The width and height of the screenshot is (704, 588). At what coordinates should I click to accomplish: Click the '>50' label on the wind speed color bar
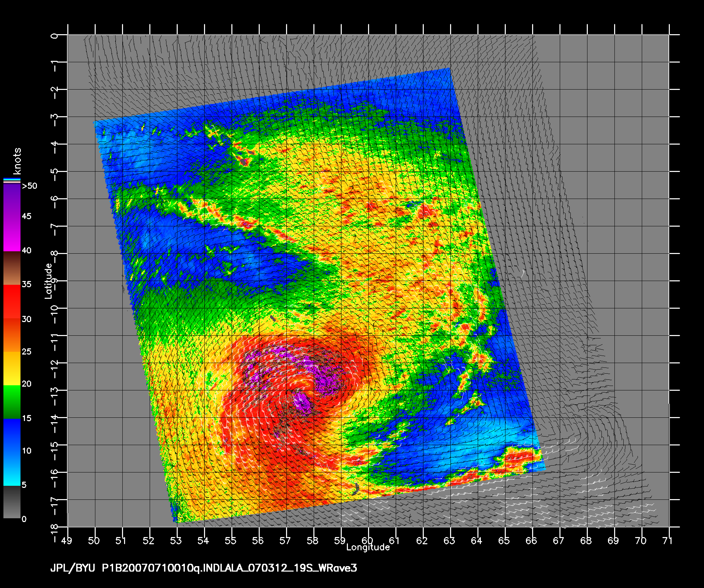point(29,186)
